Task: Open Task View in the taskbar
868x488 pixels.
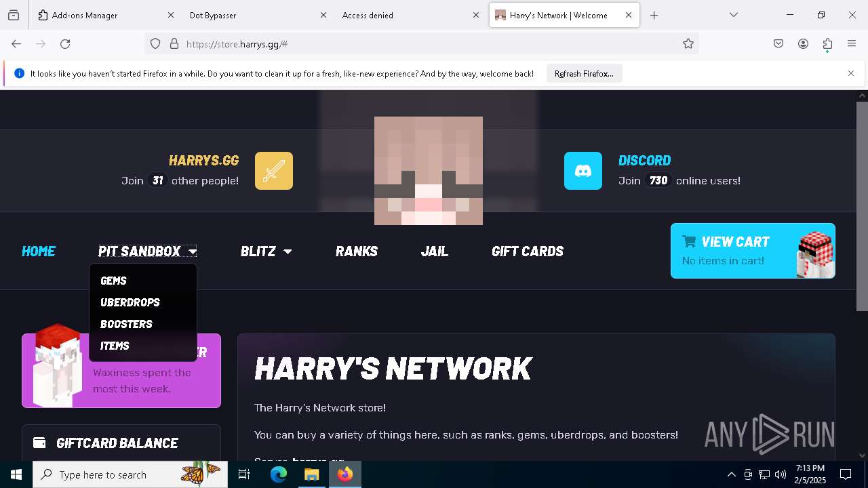Action: point(244,474)
